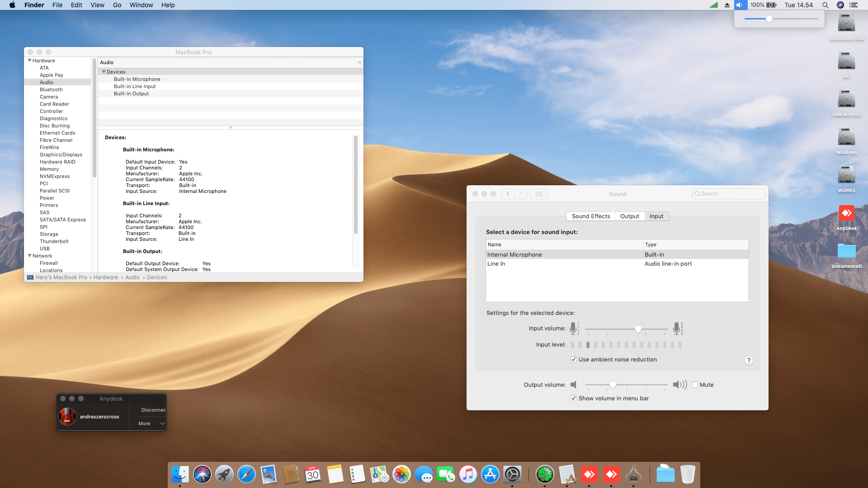This screenshot has height=488, width=868.
Task: Click Spotlight search icon in menu bar
Action: coord(825,5)
